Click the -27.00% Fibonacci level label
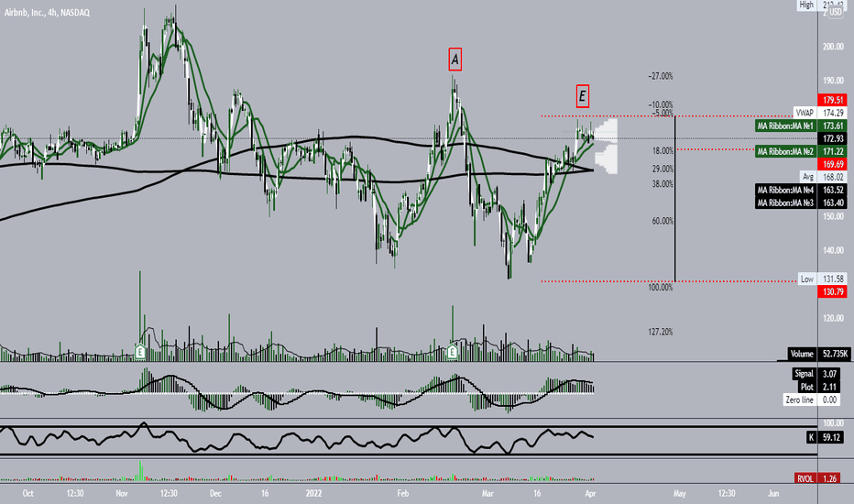The width and height of the screenshot is (854, 504). click(x=661, y=76)
